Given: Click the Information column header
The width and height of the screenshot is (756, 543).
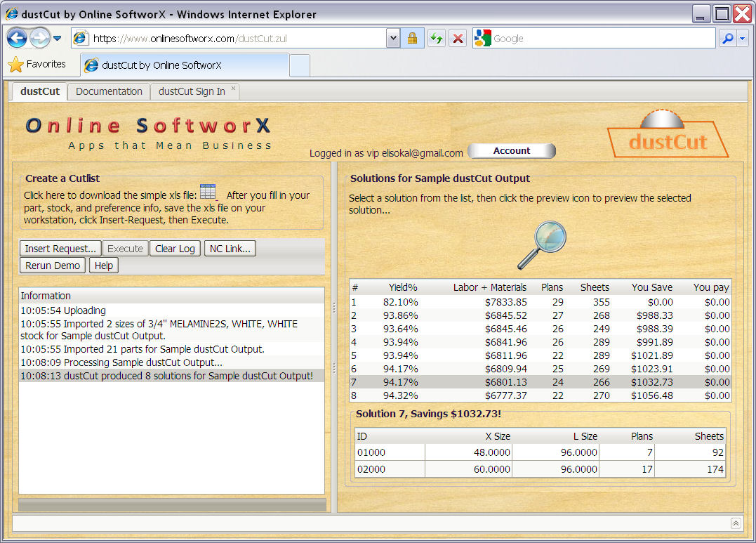Looking at the screenshot, I should click(x=172, y=296).
